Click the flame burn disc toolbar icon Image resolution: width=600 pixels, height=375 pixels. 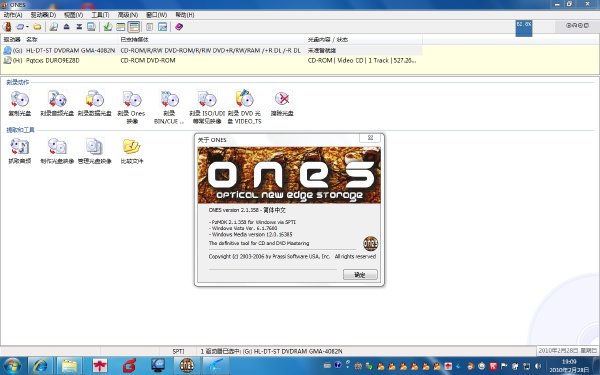[7, 27]
